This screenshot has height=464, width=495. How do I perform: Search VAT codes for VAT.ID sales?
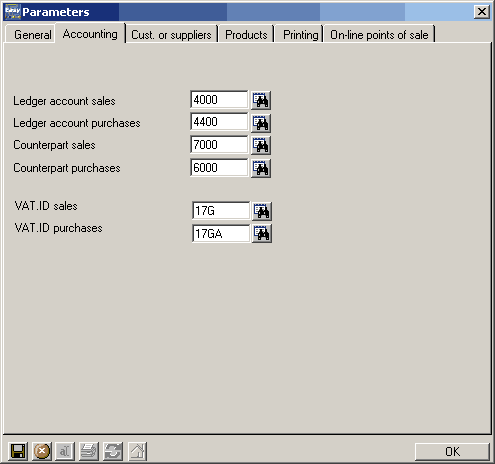[x=262, y=211]
